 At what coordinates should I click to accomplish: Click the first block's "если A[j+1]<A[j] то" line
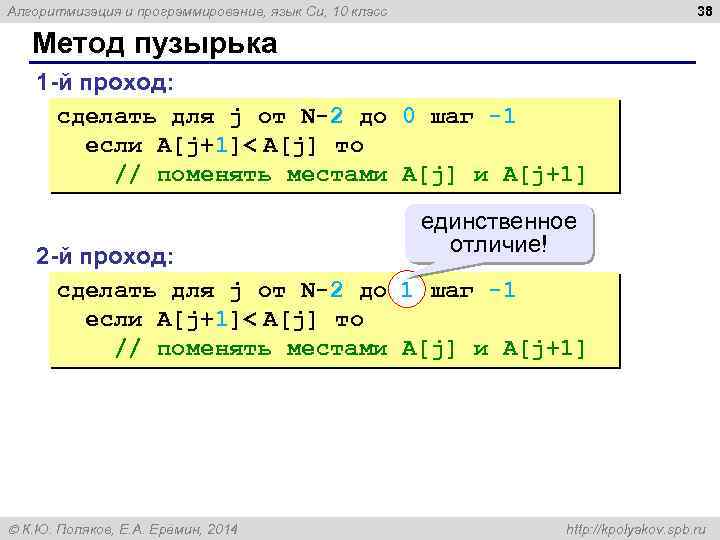tap(224, 146)
